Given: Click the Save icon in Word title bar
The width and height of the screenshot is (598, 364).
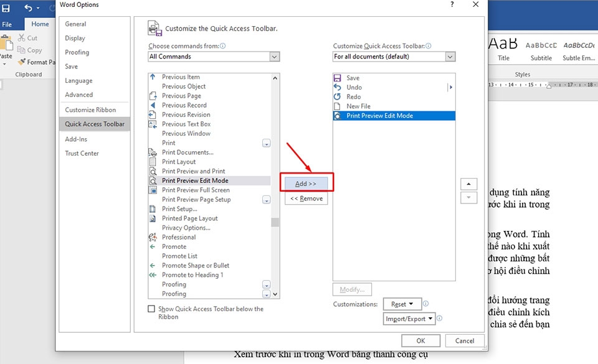Looking at the screenshot, I should pyautogui.click(x=6, y=7).
